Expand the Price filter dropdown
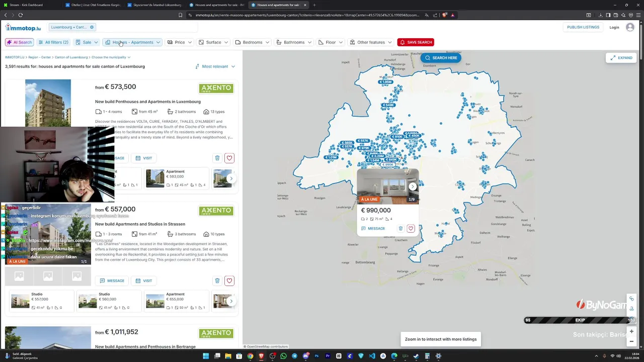Viewport: 644px width, 362px height. [x=180, y=42]
